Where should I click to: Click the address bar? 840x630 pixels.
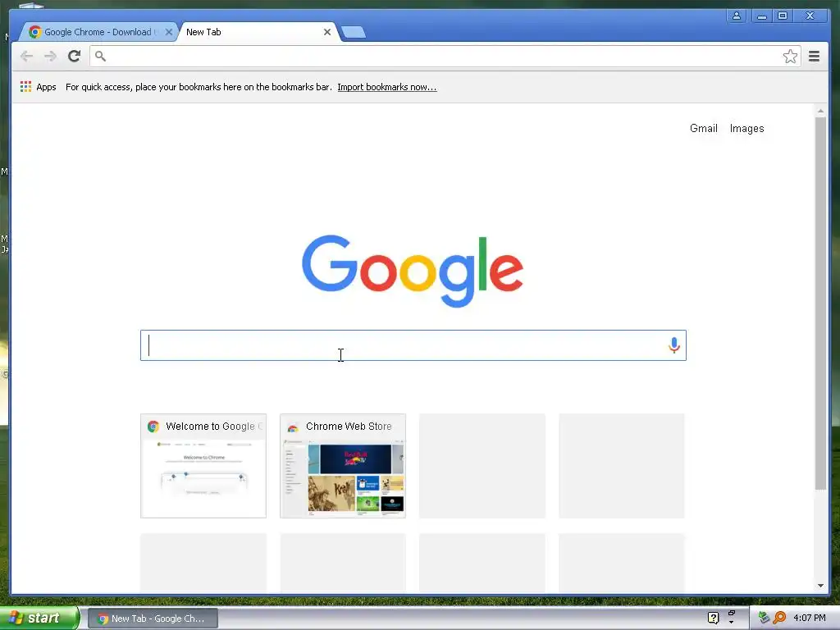[x=445, y=57]
